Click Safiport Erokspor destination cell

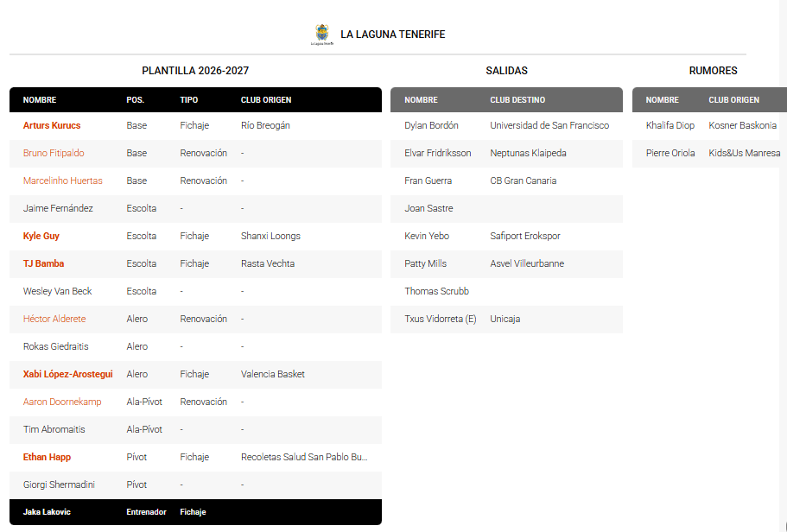coord(525,236)
